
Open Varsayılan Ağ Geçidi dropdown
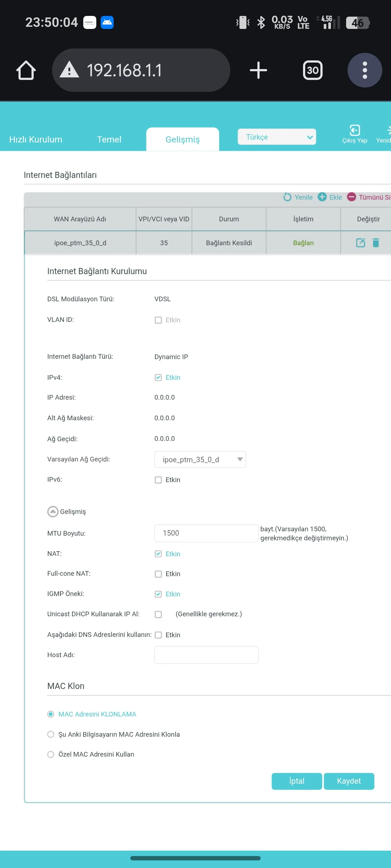click(x=200, y=460)
